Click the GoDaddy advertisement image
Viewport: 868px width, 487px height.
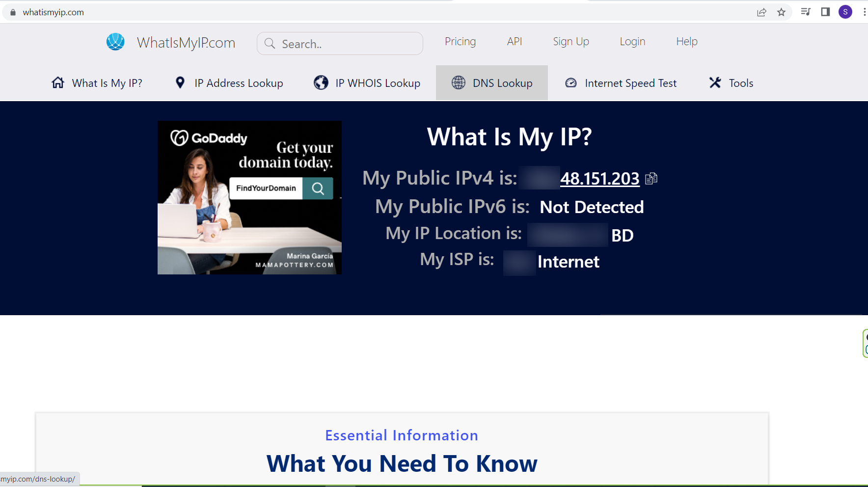tap(249, 197)
